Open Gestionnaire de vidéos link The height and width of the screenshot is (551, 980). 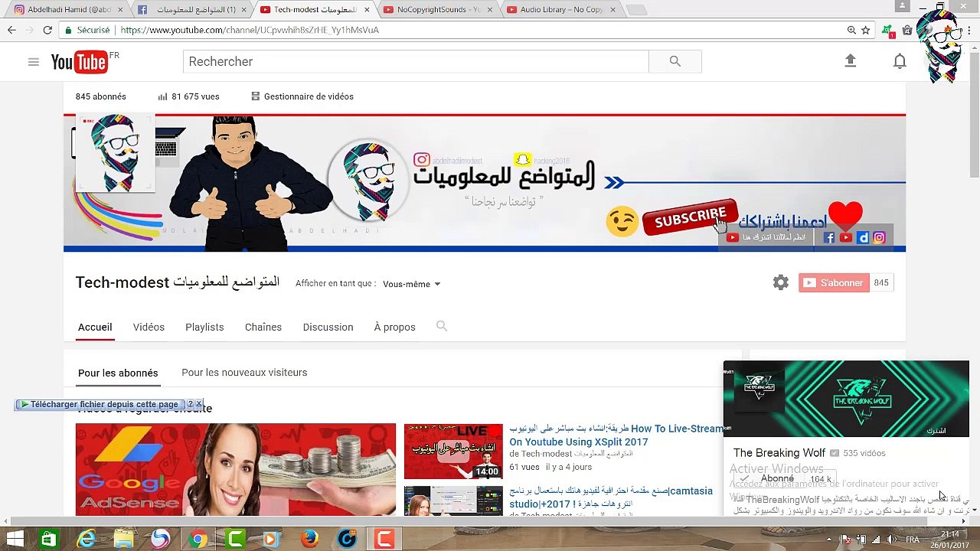pyautogui.click(x=302, y=96)
